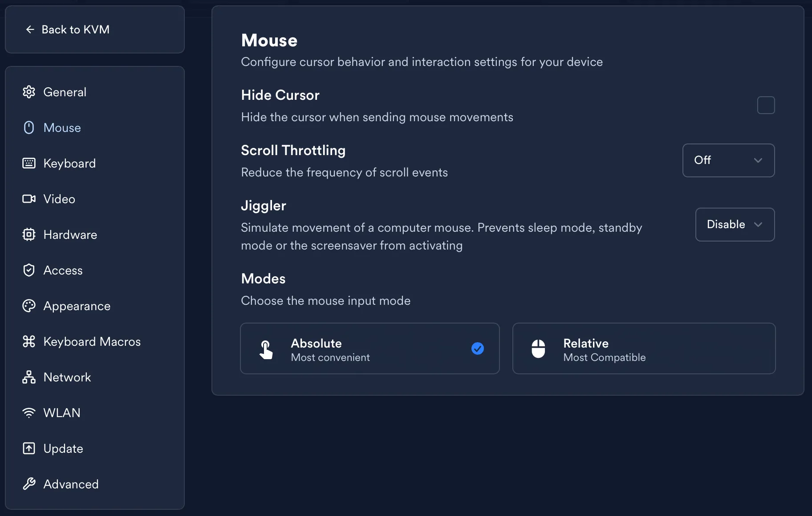Viewport: 812px width, 516px height.
Task: Enable the Hide Cursor checkbox
Action: (x=766, y=106)
